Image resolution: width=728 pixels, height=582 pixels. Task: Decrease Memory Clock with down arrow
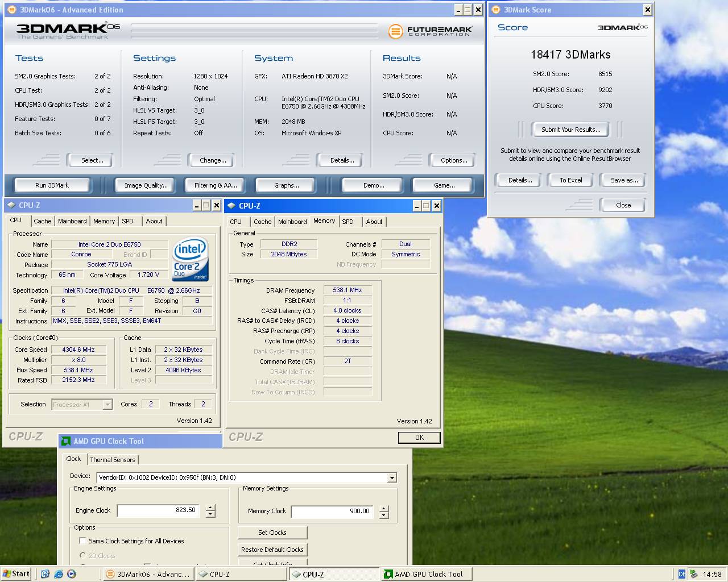pyautogui.click(x=384, y=516)
